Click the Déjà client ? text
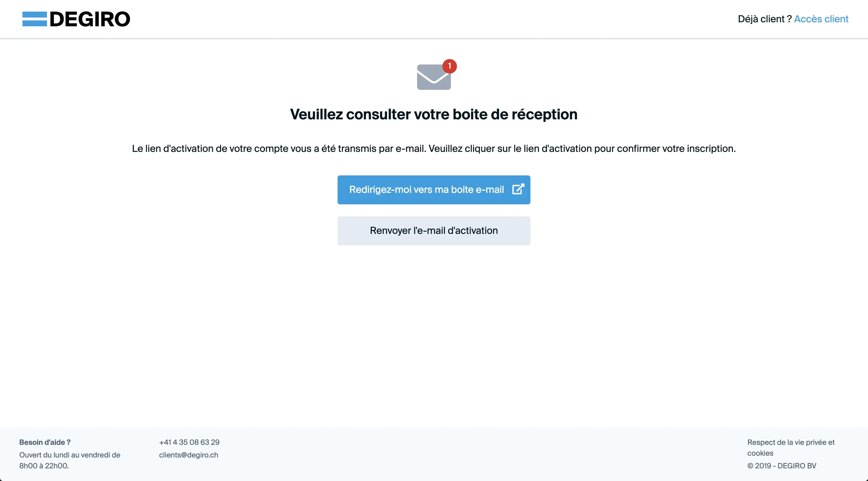Viewport: 868px width, 481px height. tap(764, 19)
